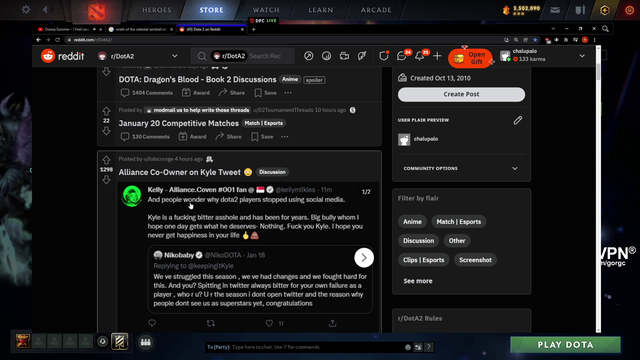Open reddit notifications bell

point(420,56)
